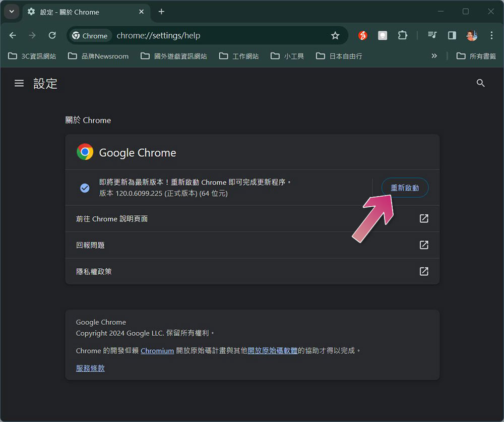The width and height of the screenshot is (504, 422).
Task: Open the browser Extensions puzzle icon
Action: (402, 35)
